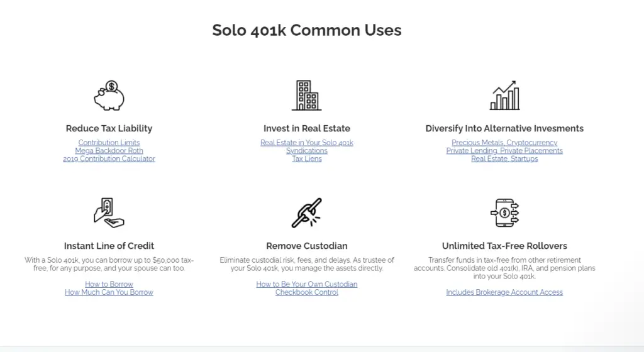Open Includes Brokerage Account Access link
644x352 pixels.
[x=504, y=292]
